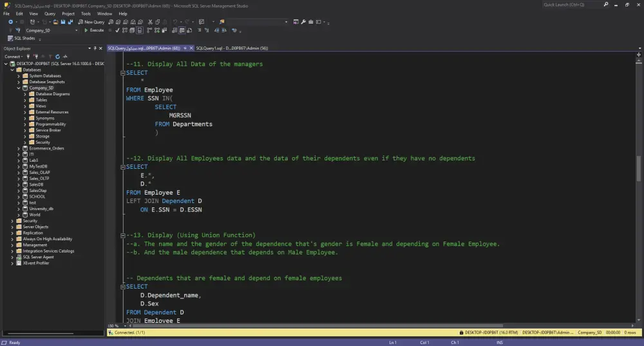This screenshot has width=644, height=346.
Task: Open the Query Options icon
Action: [x=132, y=30]
